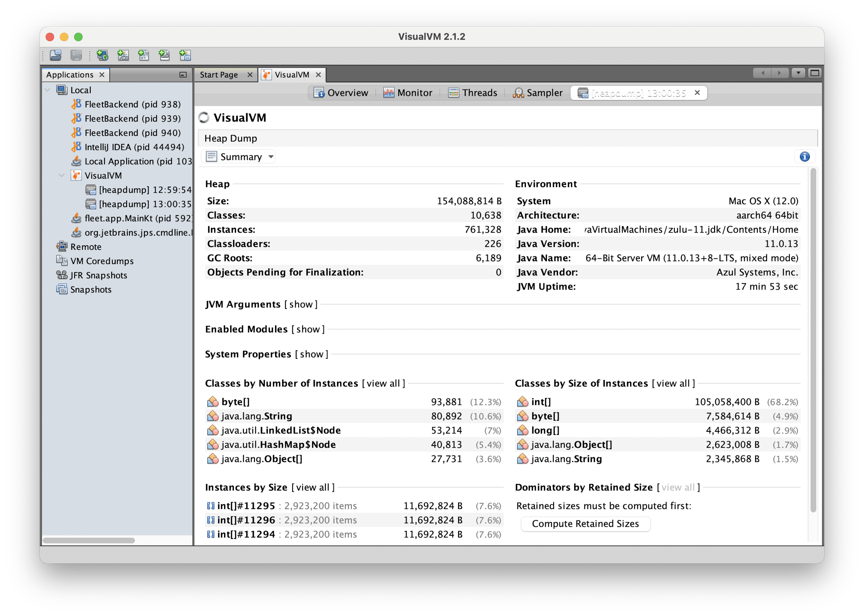The height and width of the screenshot is (616, 864).
Task: Minimize the Applications panel with its window icon
Action: pyautogui.click(x=183, y=75)
